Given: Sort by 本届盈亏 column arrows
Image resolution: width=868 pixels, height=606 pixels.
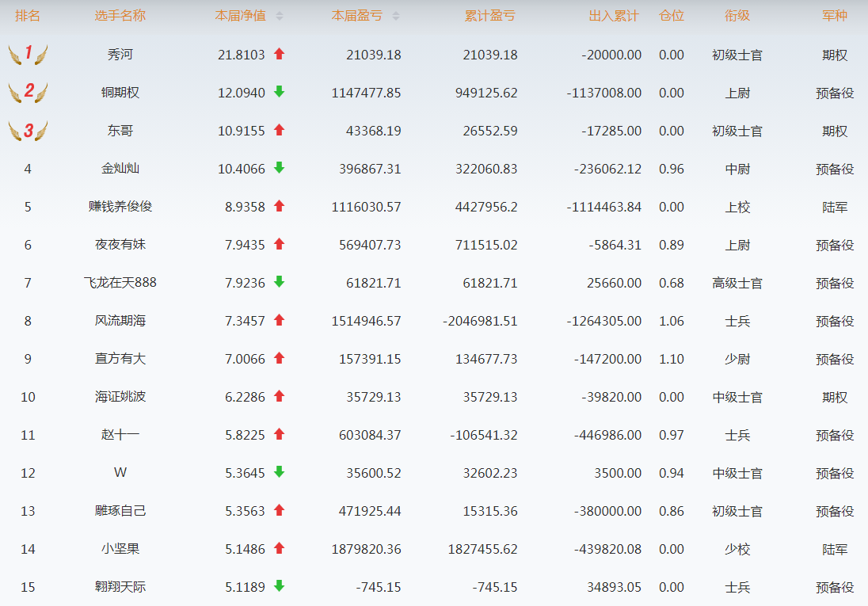Looking at the screenshot, I should [396, 16].
